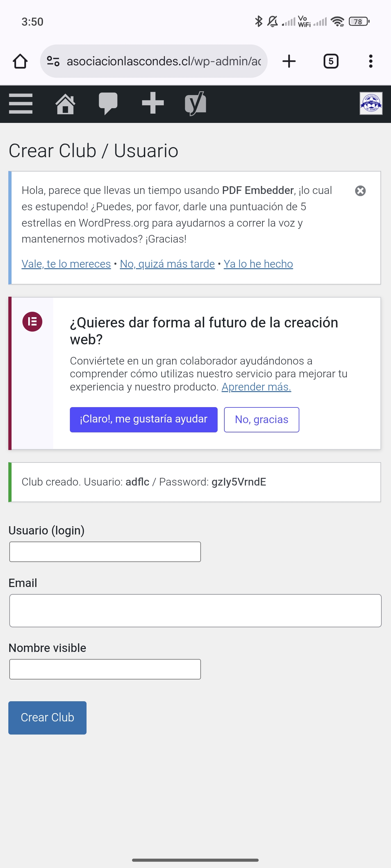The image size is (391, 868).
Task: Focus the Email input field
Action: pos(195,610)
